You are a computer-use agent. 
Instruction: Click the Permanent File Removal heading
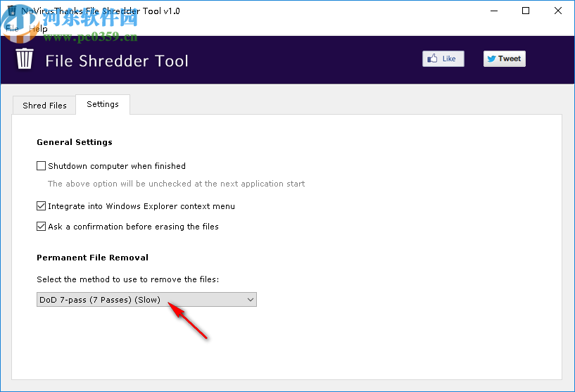click(92, 258)
